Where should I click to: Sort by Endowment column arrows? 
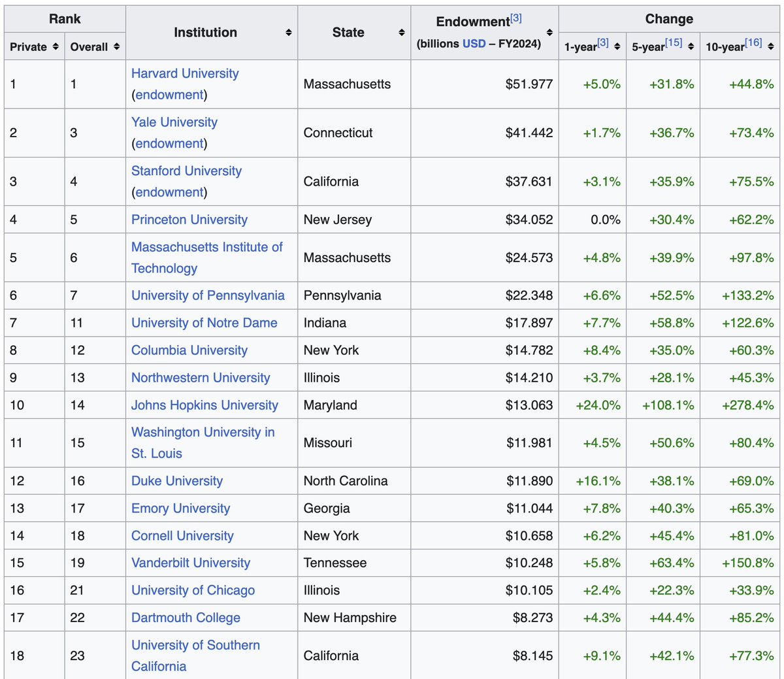click(x=549, y=33)
